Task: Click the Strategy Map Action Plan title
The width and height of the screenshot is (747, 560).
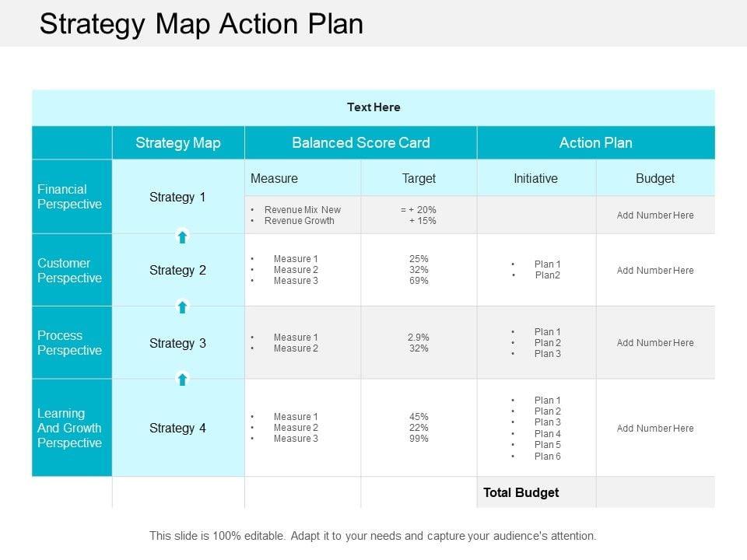Action: (202, 24)
